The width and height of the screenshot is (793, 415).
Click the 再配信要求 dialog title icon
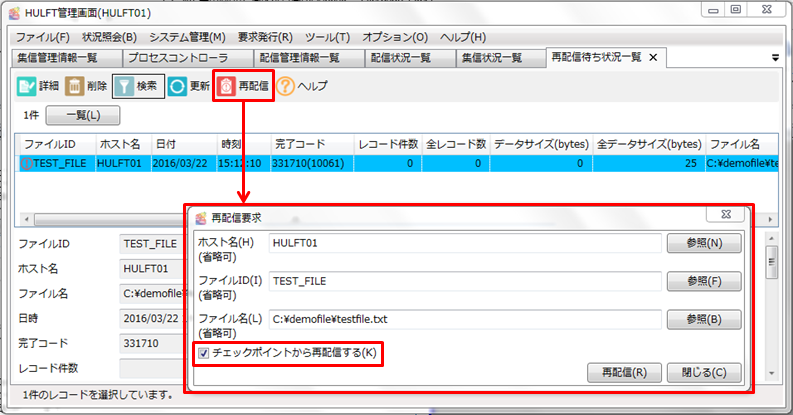click(201, 218)
